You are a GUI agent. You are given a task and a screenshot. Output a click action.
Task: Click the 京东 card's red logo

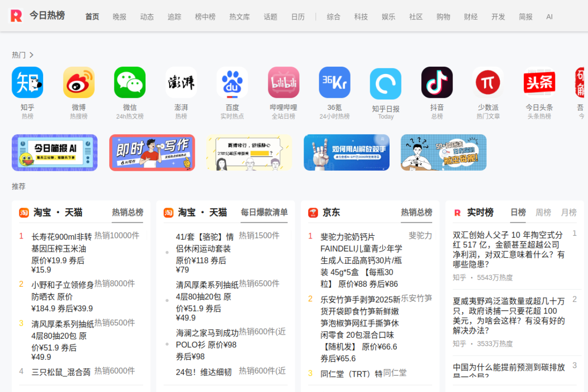pyautogui.click(x=313, y=213)
